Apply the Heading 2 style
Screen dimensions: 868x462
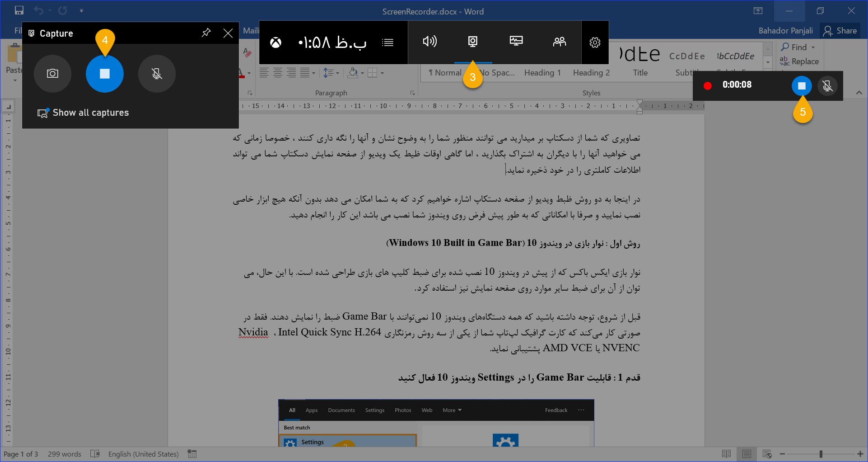pyautogui.click(x=591, y=73)
